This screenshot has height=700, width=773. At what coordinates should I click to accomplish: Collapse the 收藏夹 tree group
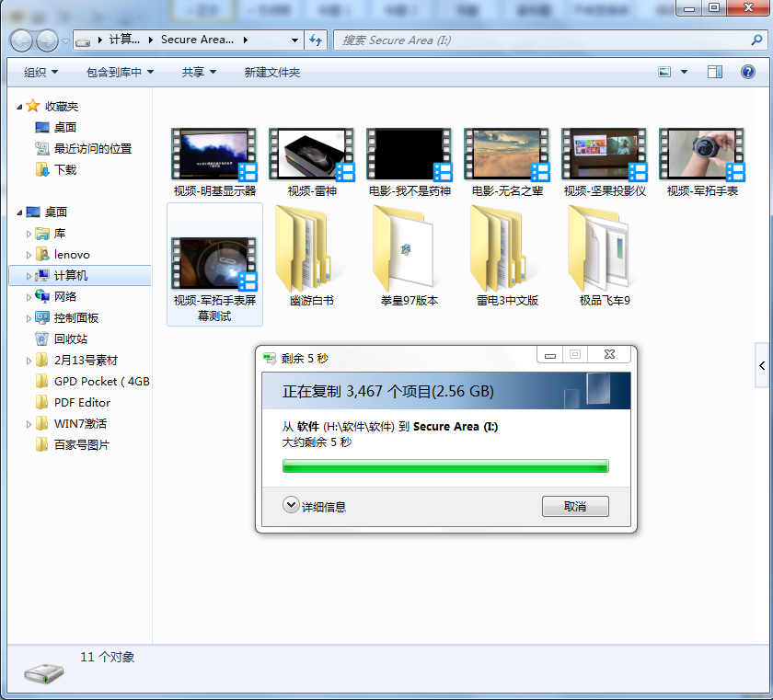pos(19,107)
